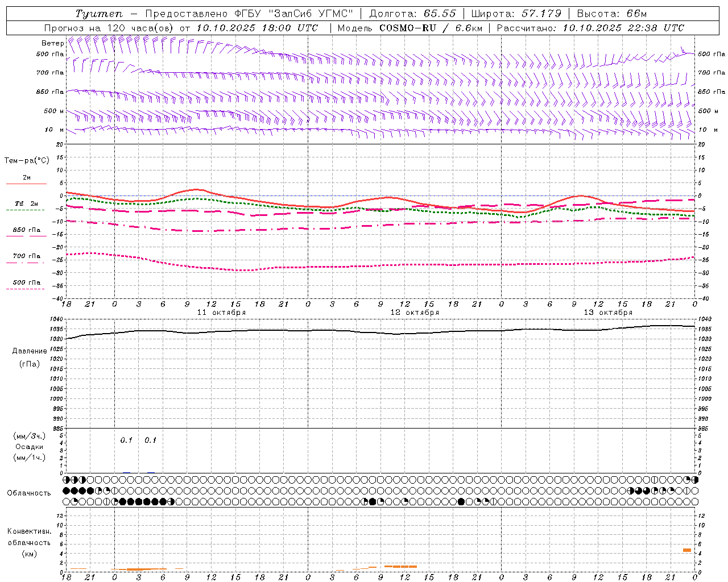Click the "13 октября" date label
Image resolution: width=728 pixels, height=582 pixels.
(x=608, y=313)
